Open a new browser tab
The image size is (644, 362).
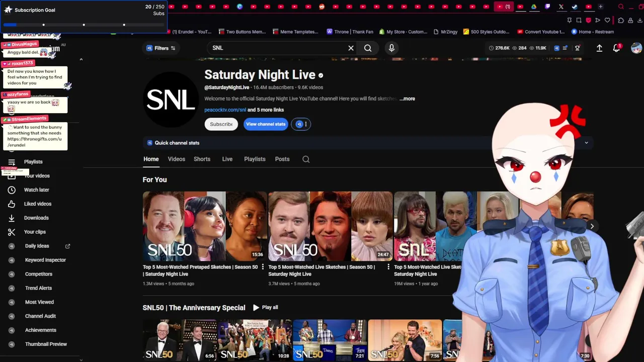click(600, 7)
